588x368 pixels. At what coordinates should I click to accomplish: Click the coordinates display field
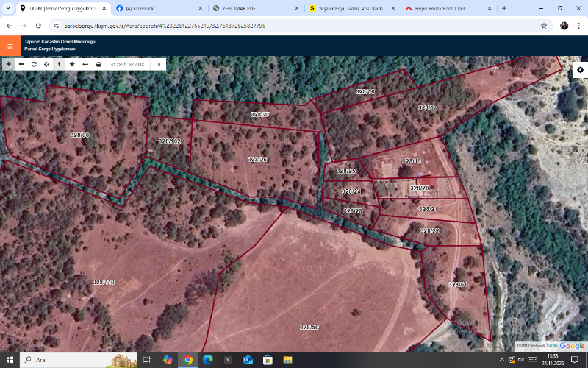click(x=128, y=65)
